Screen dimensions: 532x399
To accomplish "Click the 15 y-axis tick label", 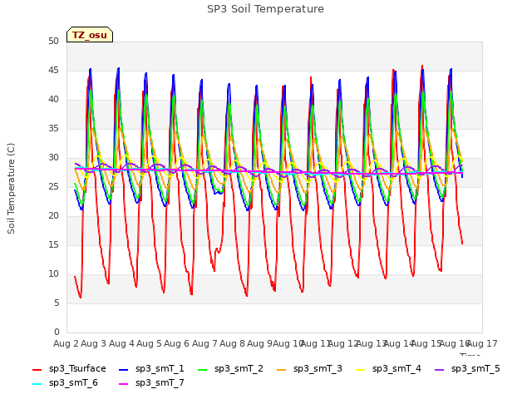I will click(x=53, y=245).
